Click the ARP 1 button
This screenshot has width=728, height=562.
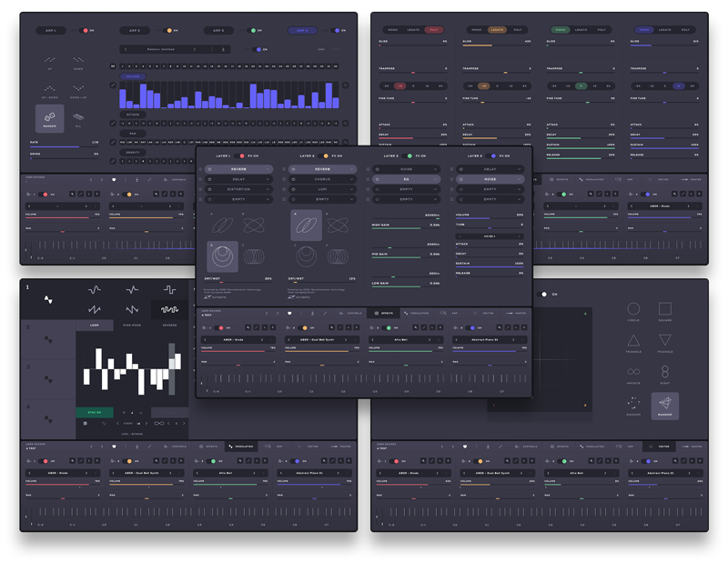point(51,30)
